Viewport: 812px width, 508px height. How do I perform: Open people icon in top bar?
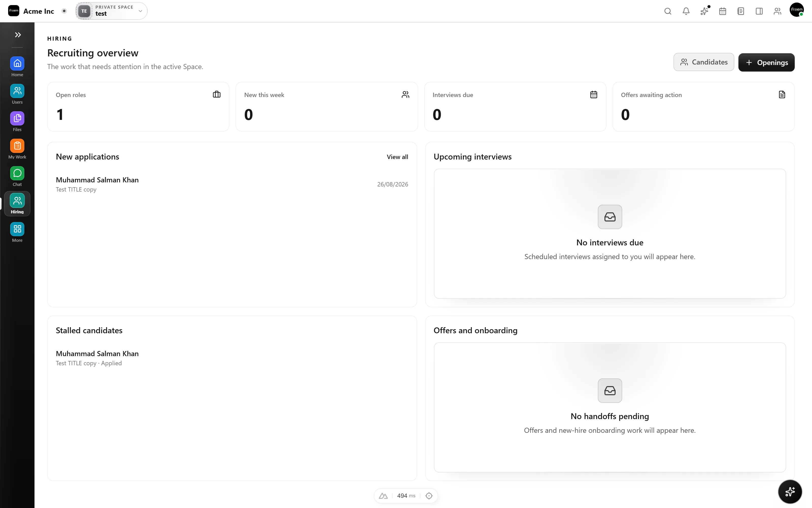pyautogui.click(x=777, y=11)
